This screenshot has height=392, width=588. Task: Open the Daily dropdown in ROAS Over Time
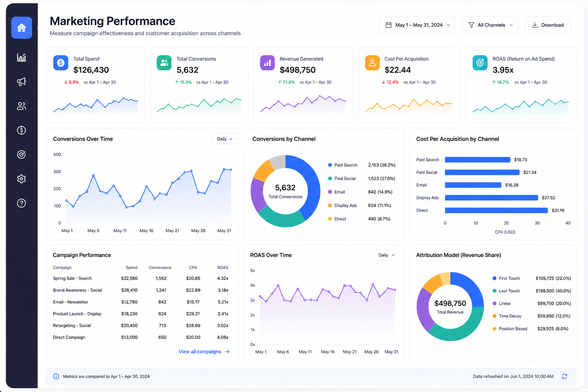(386, 255)
